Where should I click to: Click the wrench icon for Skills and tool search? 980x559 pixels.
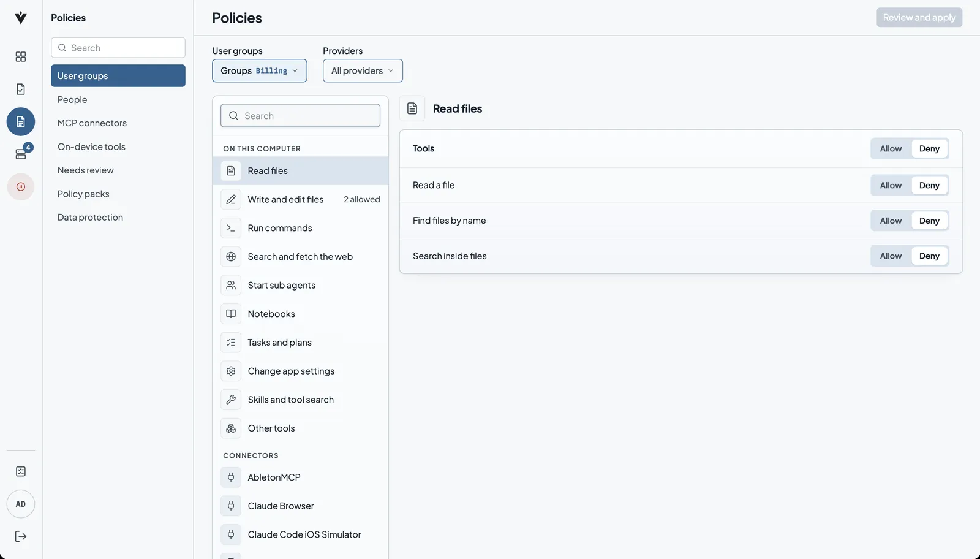pyautogui.click(x=231, y=400)
